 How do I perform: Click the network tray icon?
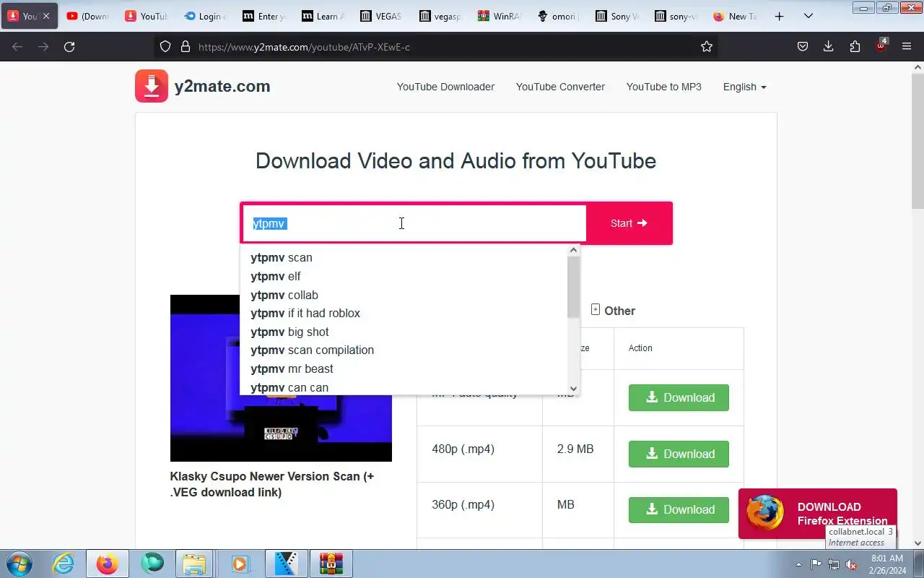(x=833, y=564)
